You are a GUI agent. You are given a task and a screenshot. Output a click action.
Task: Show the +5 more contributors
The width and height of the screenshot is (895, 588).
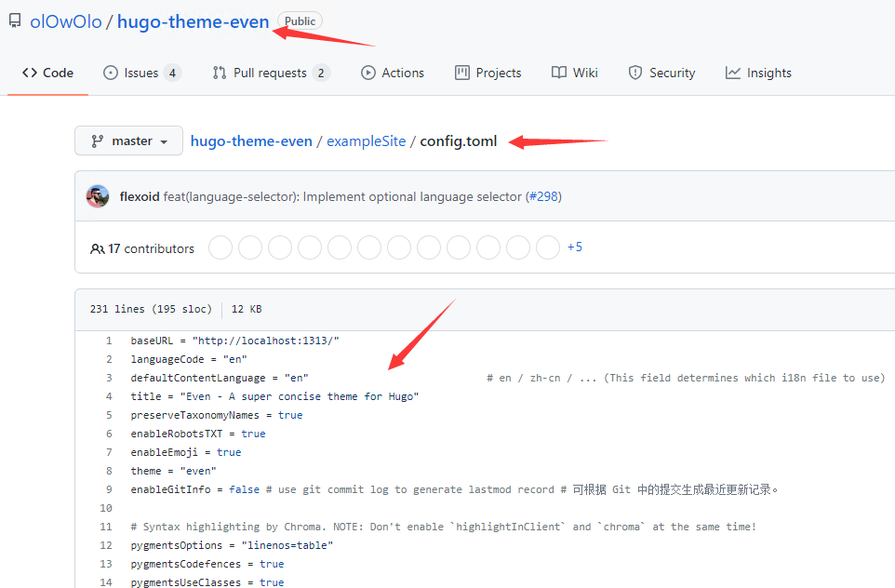coord(575,247)
